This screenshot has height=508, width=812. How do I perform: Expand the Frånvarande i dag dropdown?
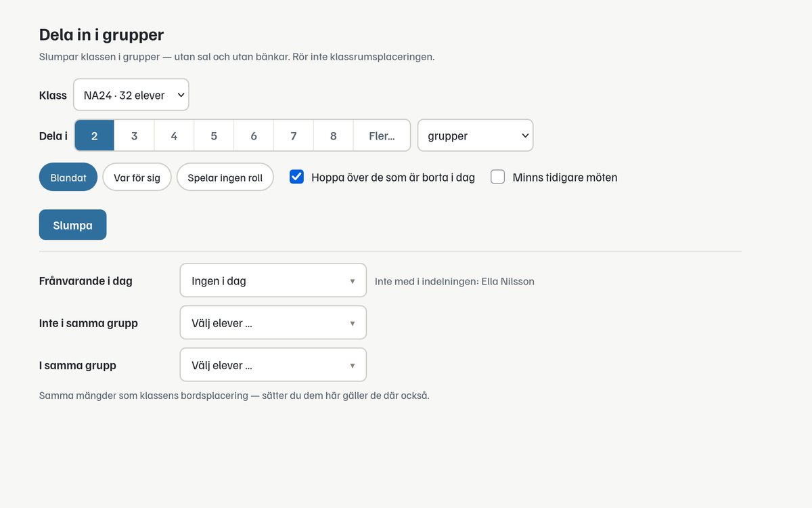tap(273, 280)
